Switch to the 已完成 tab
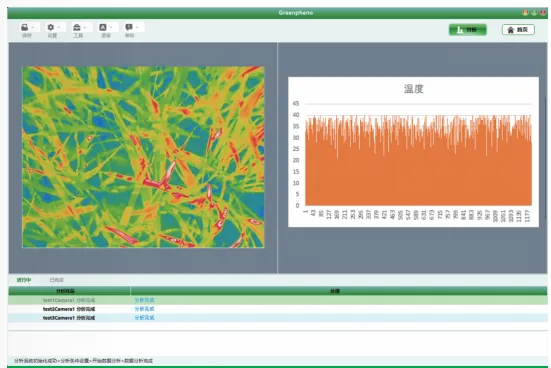This screenshot has width=551, height=368. coord(56,280)
